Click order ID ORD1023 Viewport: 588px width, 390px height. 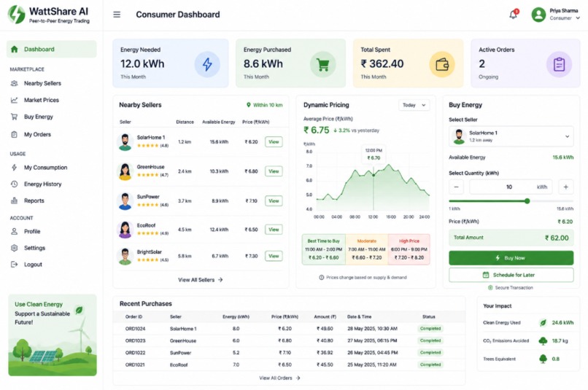[x=136, y=340]
